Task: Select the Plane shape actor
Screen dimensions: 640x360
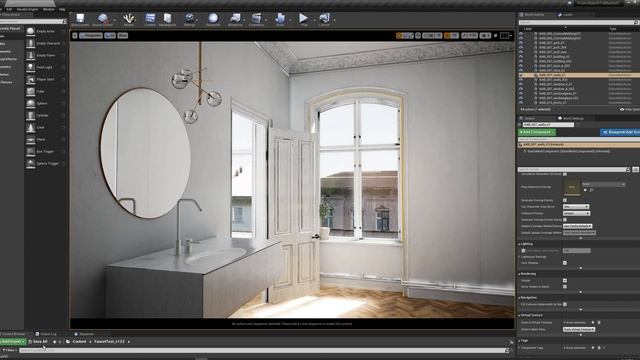Action: tap(46, 140)
